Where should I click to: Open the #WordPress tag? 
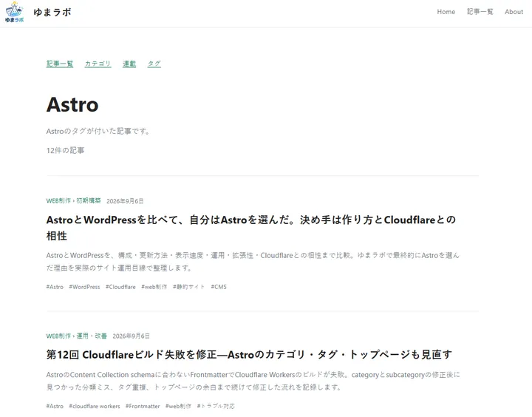point(84,287)
